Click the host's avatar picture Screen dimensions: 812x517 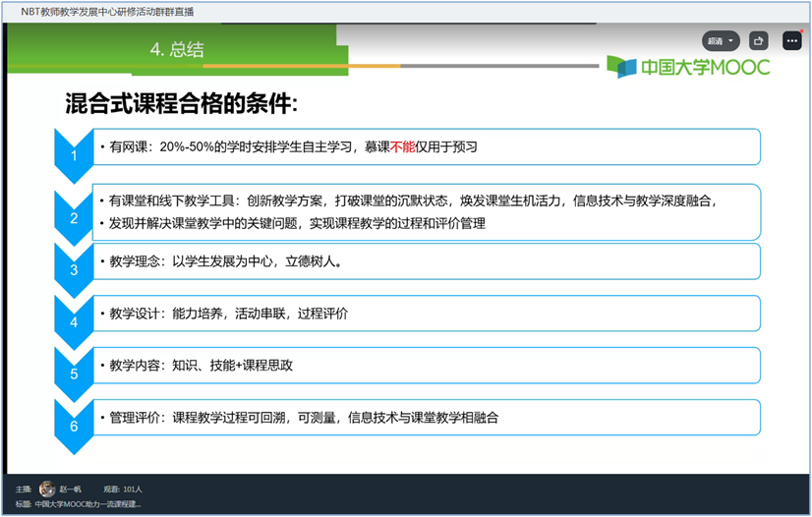point(47,488)
